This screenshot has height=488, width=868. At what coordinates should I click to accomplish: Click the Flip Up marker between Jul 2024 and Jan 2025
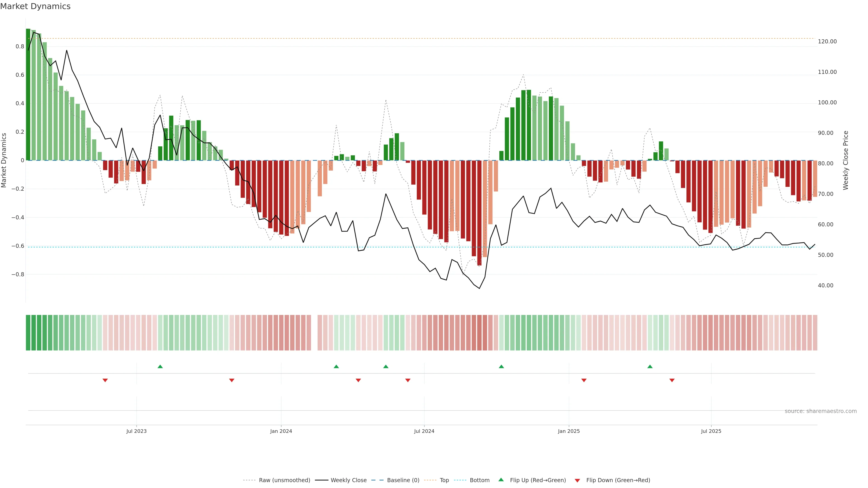pos(501,366)
